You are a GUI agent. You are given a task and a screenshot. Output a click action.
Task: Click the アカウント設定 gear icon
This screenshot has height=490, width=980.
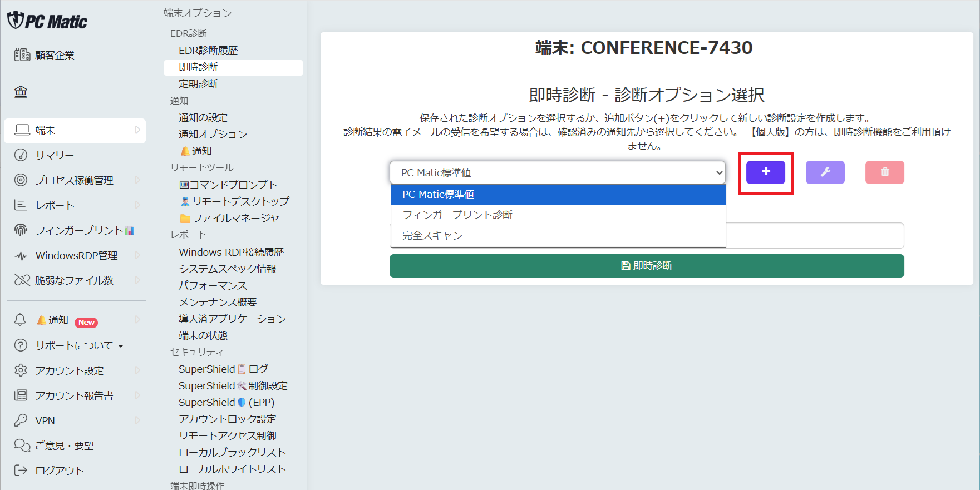21,370
